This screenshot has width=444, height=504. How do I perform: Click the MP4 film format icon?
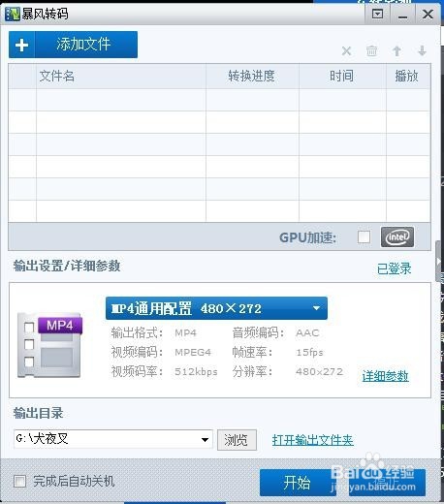tap(49, 345)
